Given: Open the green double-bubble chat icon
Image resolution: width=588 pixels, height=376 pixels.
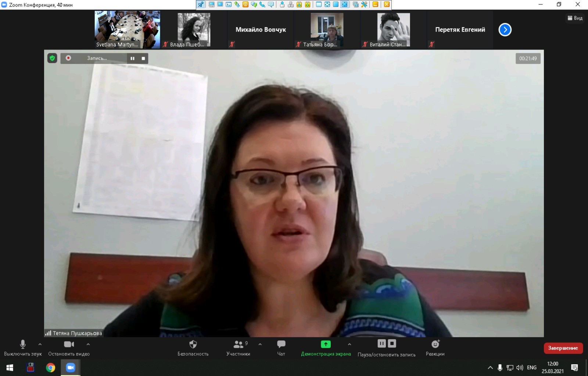Looking at the screenshot, I should [254, 4].
